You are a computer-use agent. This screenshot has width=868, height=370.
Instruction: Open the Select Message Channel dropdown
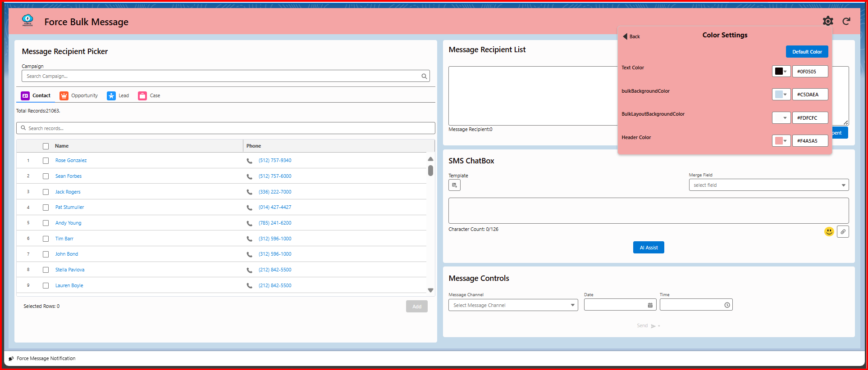513,305
